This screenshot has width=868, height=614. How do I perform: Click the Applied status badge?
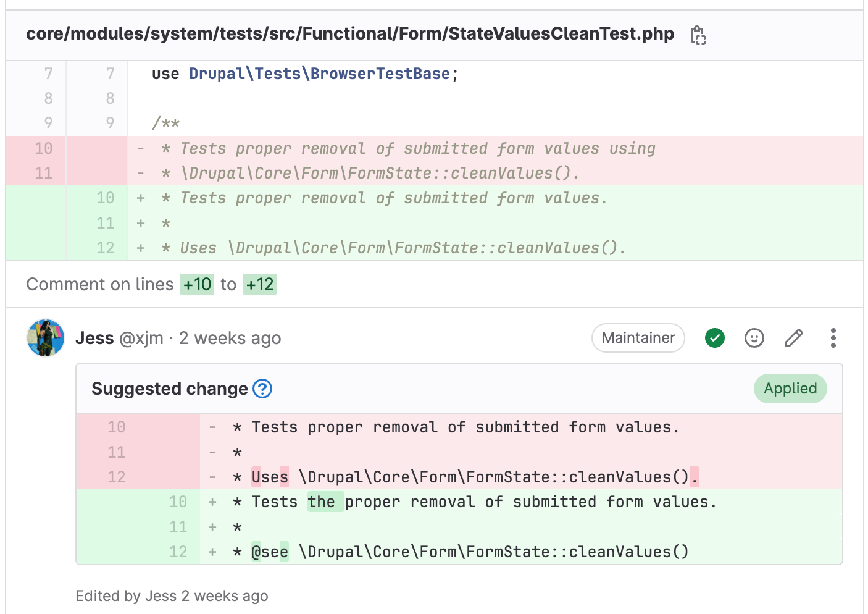pyautogui.click(x=790, y=389)
